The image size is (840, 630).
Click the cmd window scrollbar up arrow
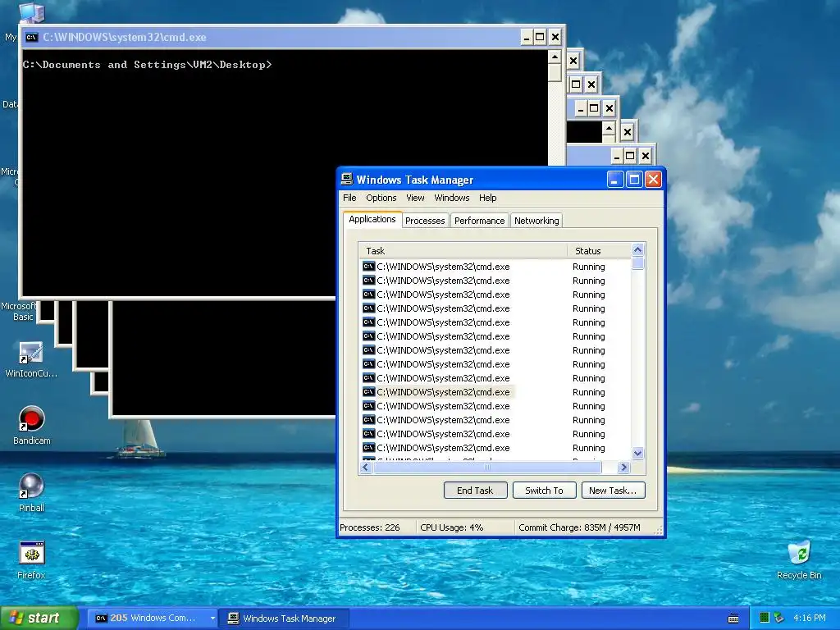[555, 57]
